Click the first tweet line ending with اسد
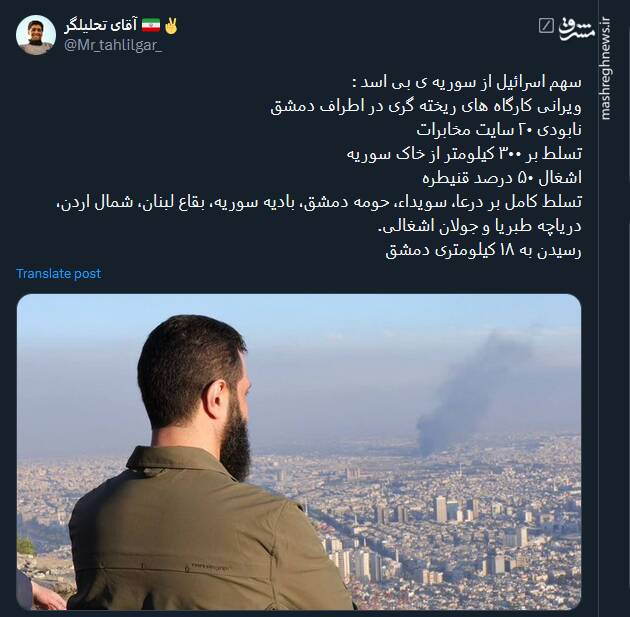 tap(467, 82)
